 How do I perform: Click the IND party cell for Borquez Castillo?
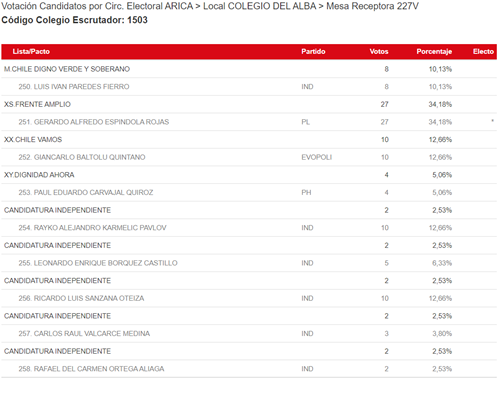(307, 263)
